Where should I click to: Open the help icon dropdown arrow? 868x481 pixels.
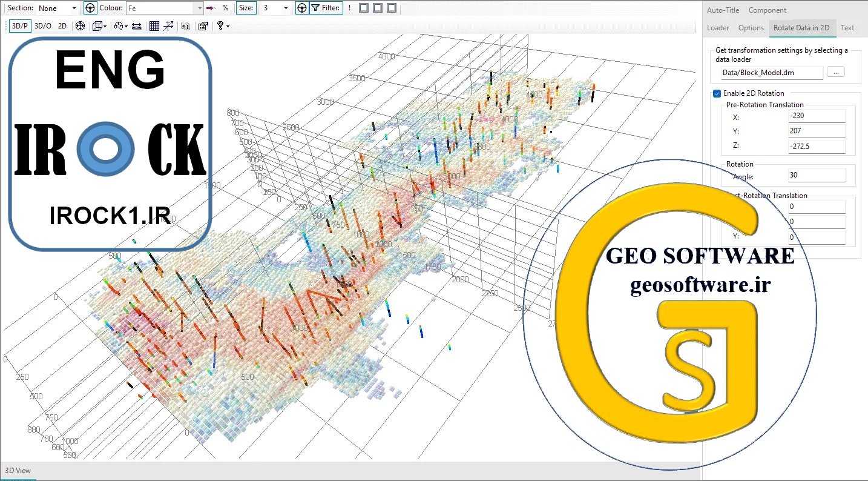pos(228,26)
